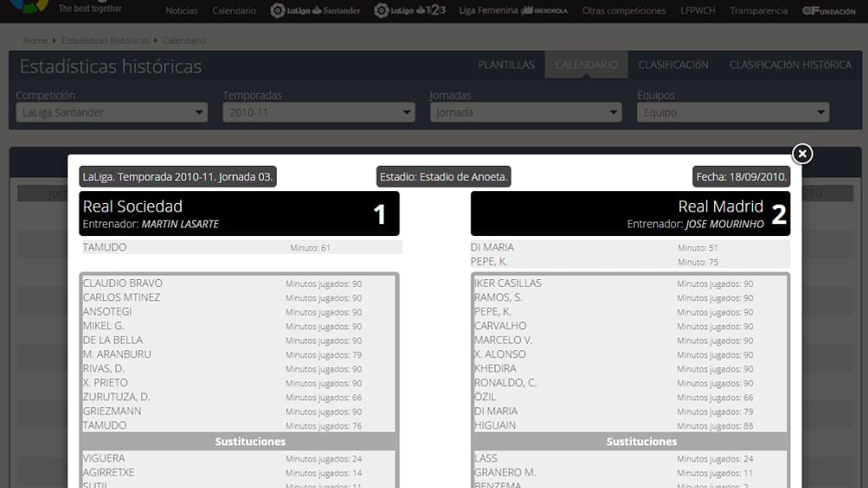This screenshot has width=868, height=488.
Task: Follow Estadísticas históricas breadcrumb link
Action: click(x=105, y=41)
